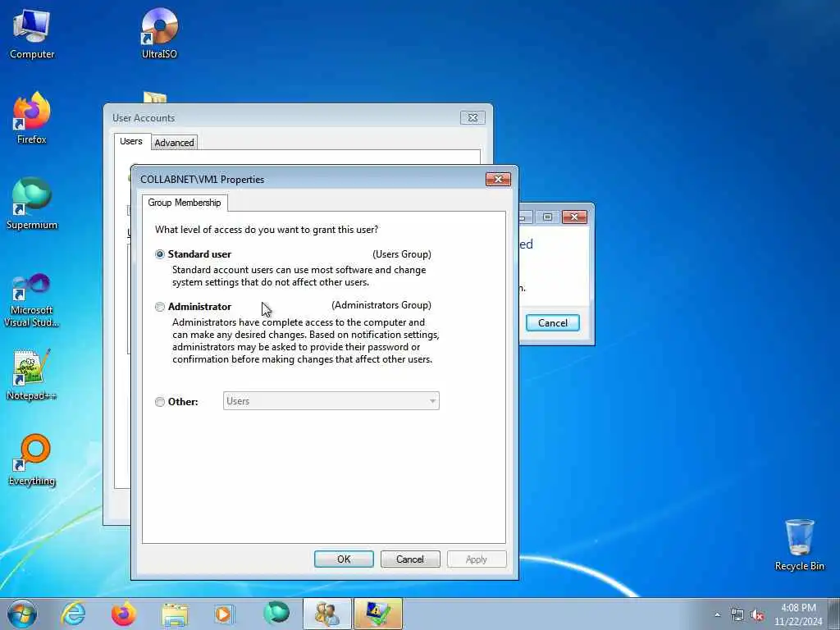This screenshot has width=840, height=630.
Task: Open the Recycle Bin
Action: click(799, 545)
